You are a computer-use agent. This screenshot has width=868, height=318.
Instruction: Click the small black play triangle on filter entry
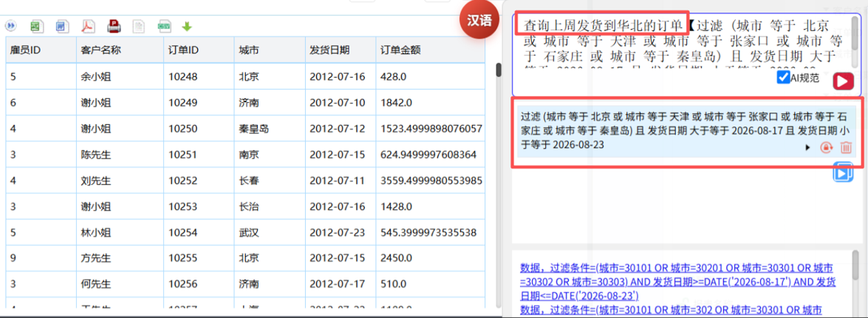click(x=807, y=147)
